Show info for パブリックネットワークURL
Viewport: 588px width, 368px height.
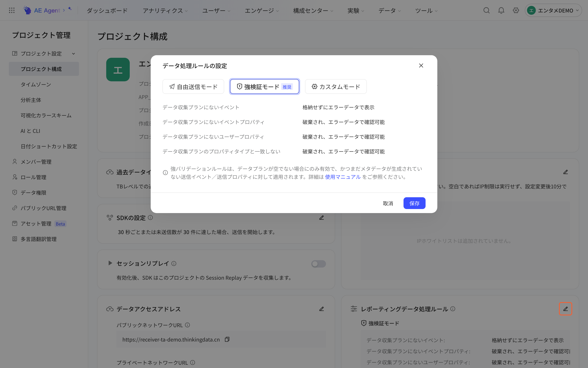[187, 325]
